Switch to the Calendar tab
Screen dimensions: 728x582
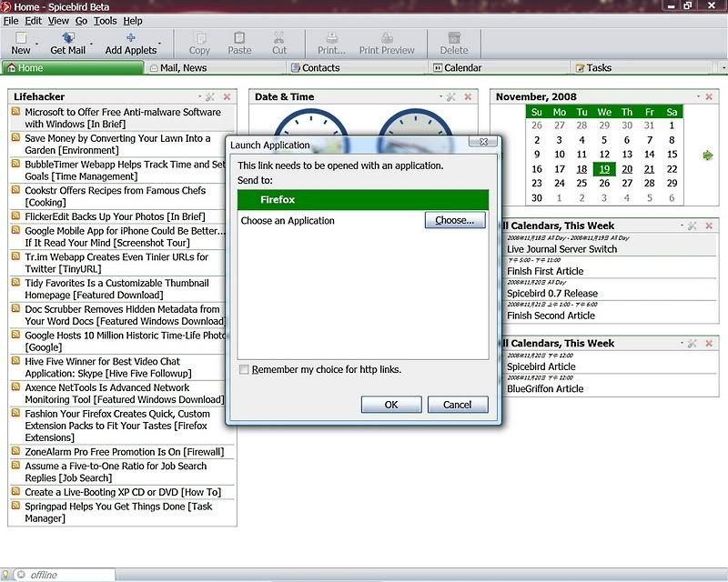(499, 68)
